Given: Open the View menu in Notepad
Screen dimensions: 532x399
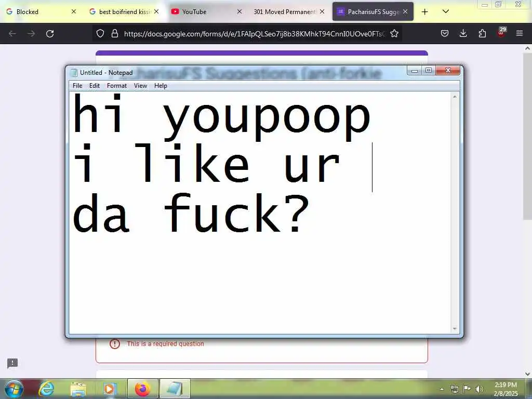Looking at the screenshot, I should (x=140, y=86).
